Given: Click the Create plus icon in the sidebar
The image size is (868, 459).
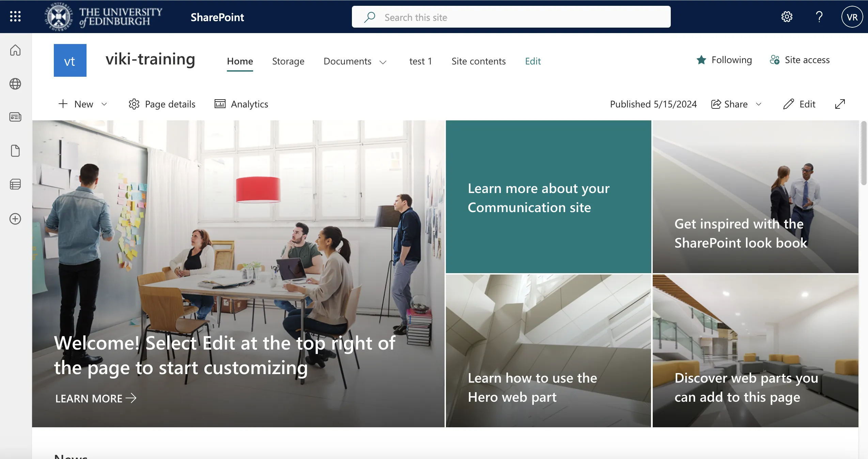Looking at the screenshot, I should pos(15,219).
